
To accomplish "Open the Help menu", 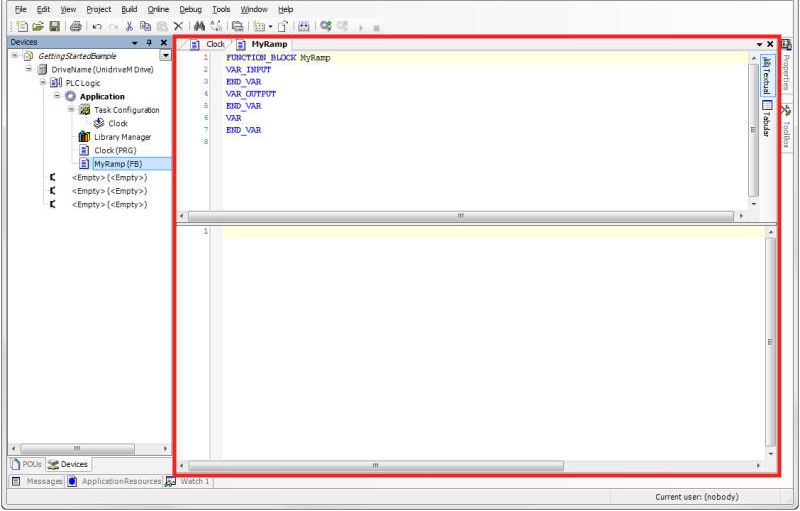I will coord(285,9).
